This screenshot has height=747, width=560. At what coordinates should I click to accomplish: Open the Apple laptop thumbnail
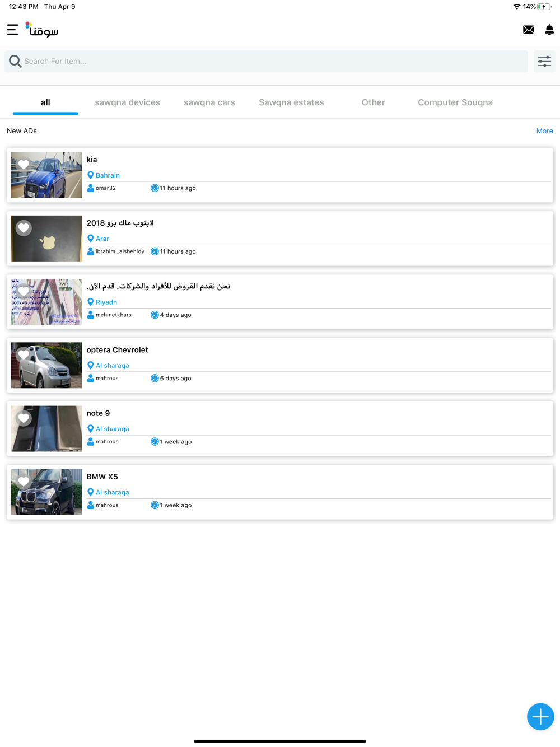click(46, 239)
